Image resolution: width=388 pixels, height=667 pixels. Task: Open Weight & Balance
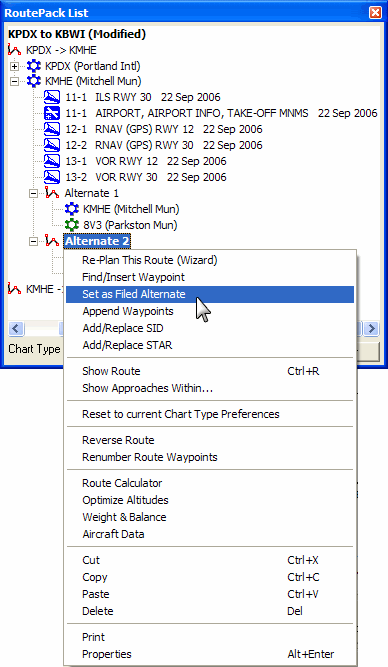pyautogui.click(x=210, y=517)
